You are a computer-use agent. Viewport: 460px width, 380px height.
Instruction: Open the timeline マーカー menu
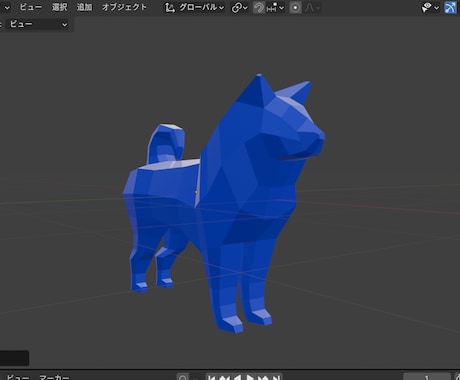coord(54,377)
